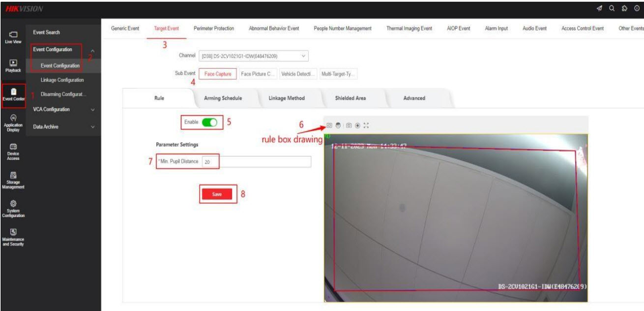Open the Channel dropdown list
This screenshot has width=644, height=311.
(x=253, y=56)
